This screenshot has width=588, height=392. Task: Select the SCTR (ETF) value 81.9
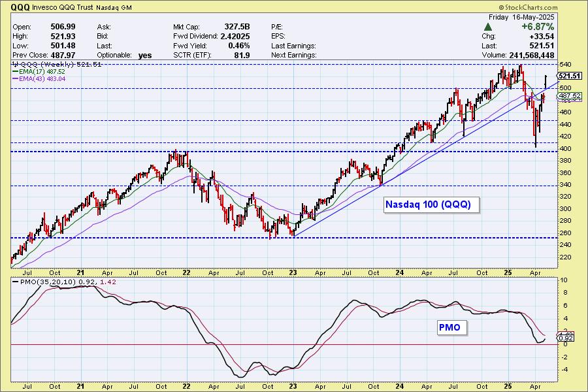pos(242,55)
